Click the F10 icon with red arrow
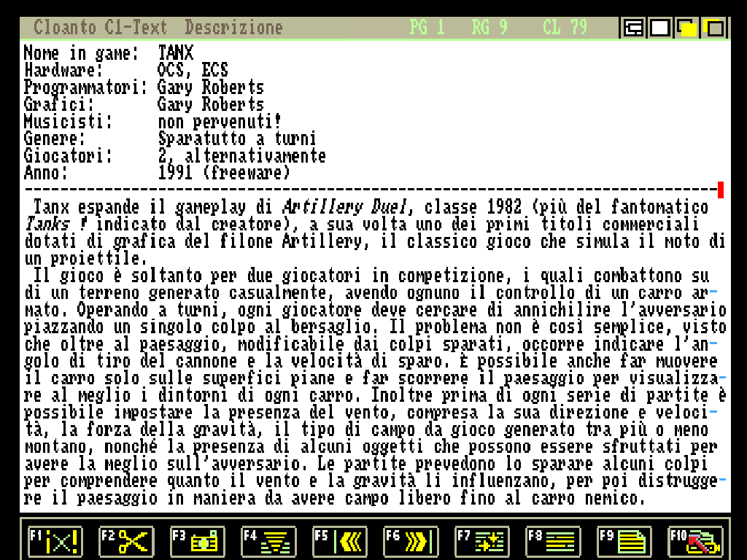The width and height of the screenshot is (747, 560). (x=696, y=541)
